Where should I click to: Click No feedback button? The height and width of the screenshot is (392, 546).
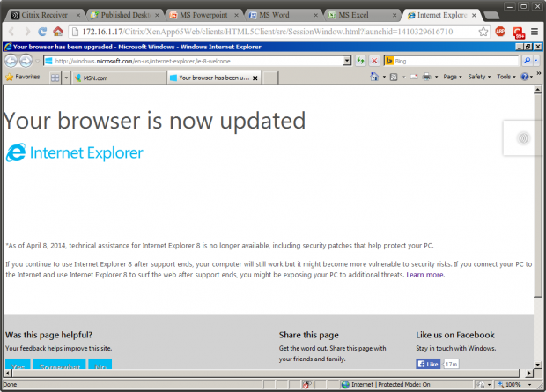coord(100,364)
